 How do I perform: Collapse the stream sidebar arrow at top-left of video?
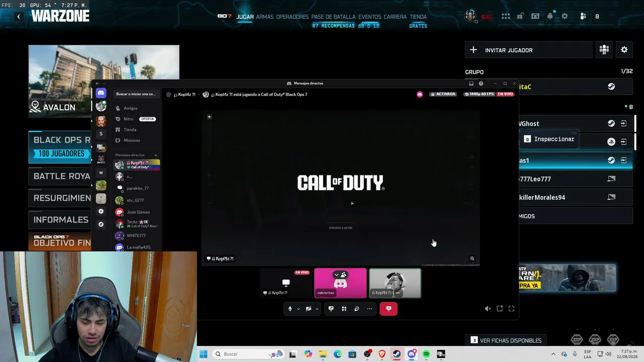(x=209, y=117)
